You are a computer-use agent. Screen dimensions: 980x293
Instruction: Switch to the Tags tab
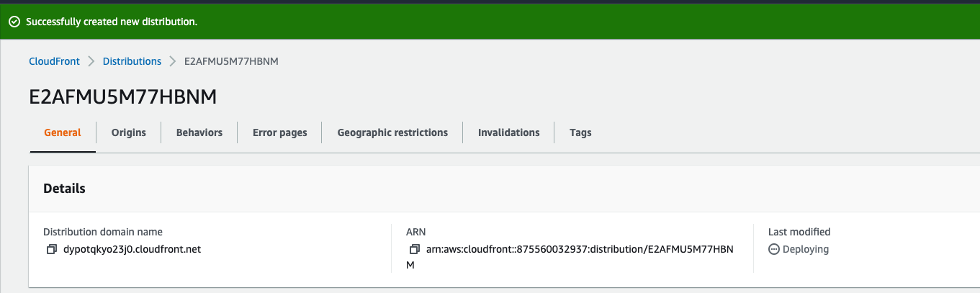(580, 132)
